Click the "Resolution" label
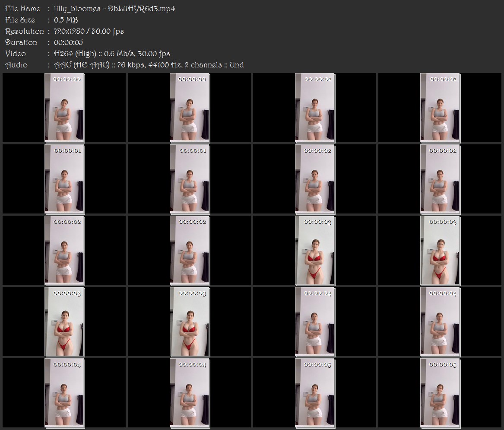Image resolution: width=504 pixels, height=430 pixels. [25, 31]
